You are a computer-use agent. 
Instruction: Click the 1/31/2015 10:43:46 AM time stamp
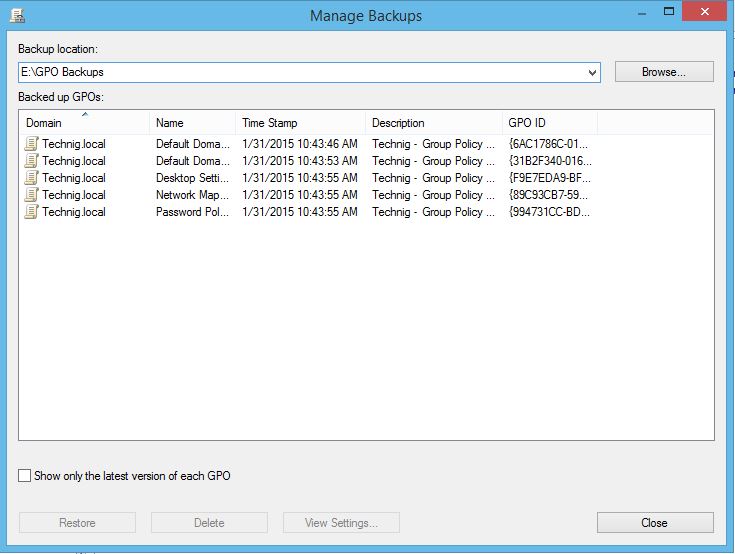click(300, 144)
